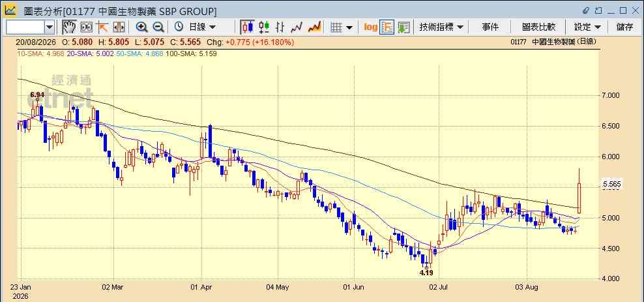Viewport: 644px width, 302px height.
Task: Open the 日線 period dropdown
Action: click(x=202, y=27)
